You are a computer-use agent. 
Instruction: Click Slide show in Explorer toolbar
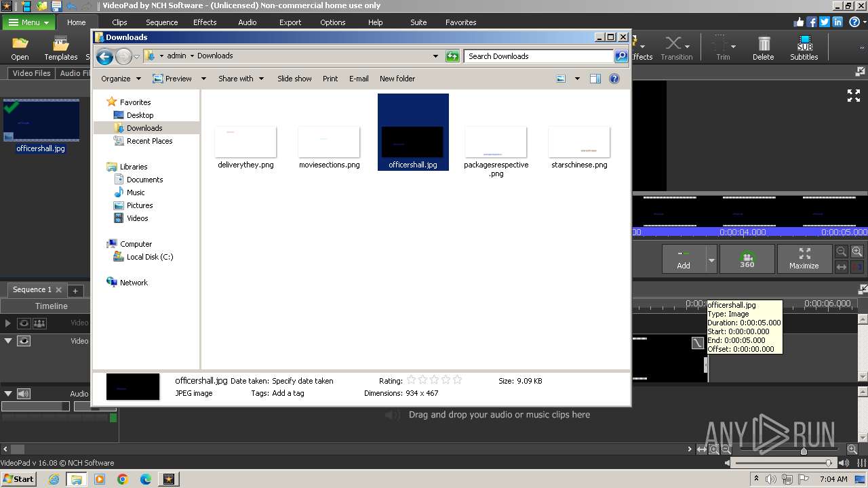tap(294, 79)
